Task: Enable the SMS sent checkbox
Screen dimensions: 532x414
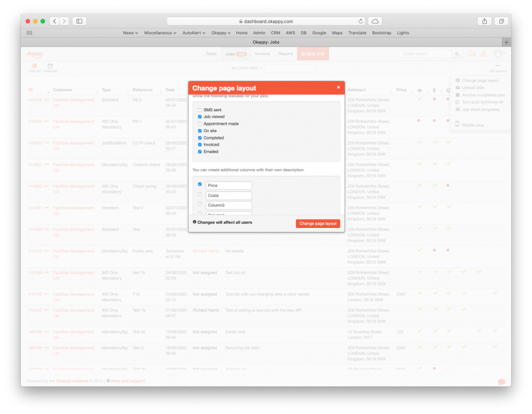Action: point(200,110)
